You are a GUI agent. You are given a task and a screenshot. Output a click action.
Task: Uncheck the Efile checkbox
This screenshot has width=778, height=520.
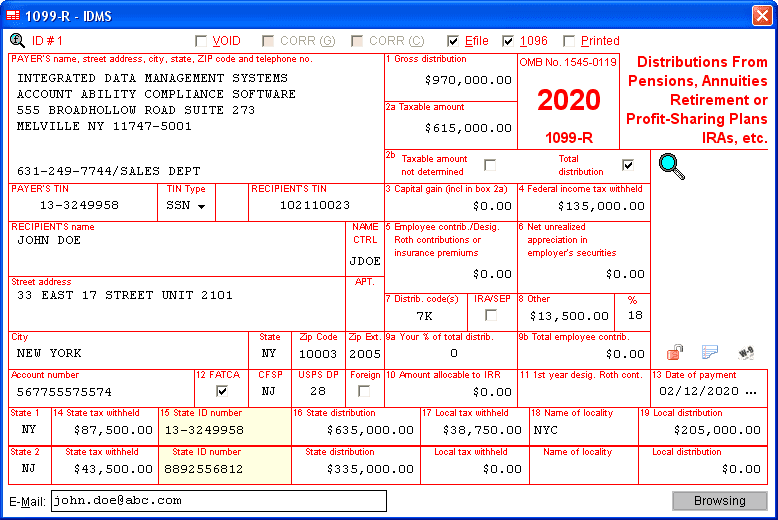[x=453, y=41]
